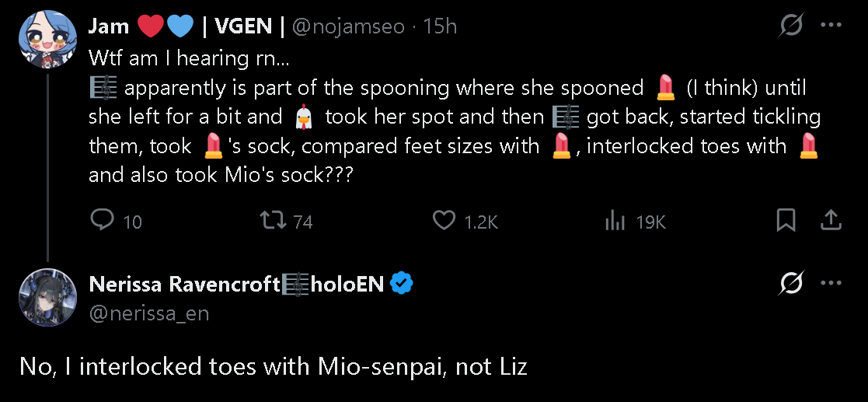Bookmark Jam's tweet
Image resolution: width=868 pixels, height=402 pixels.
click(x=786, y=221)
